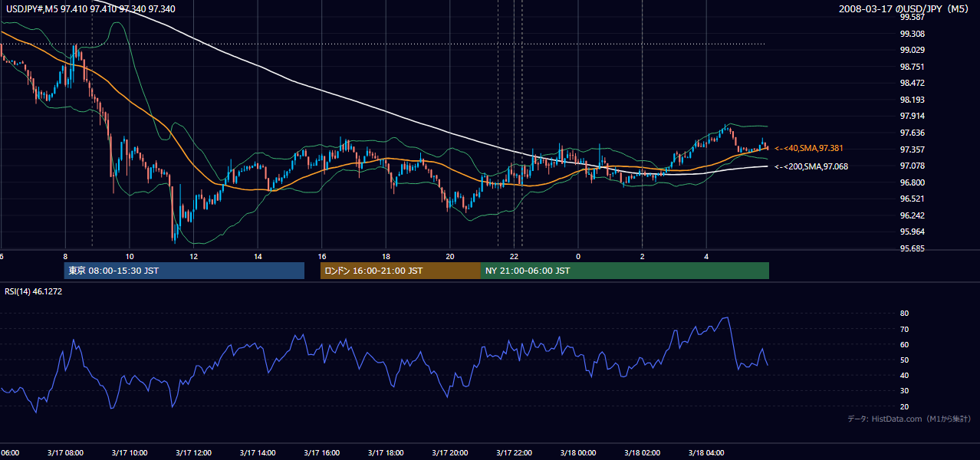Select the NY 21:00-06:00 JST session bar
Viewport: 980px width, 460px height.
[x=625, y=271]
